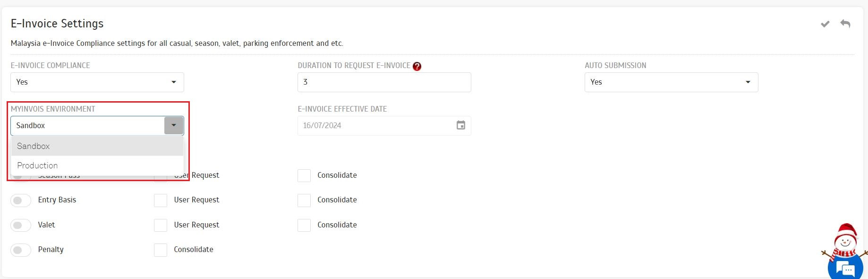The height and width of the screenshot is (279, 868).
Task: Choose Sandbox from the environment list
Action: (97, 146)
